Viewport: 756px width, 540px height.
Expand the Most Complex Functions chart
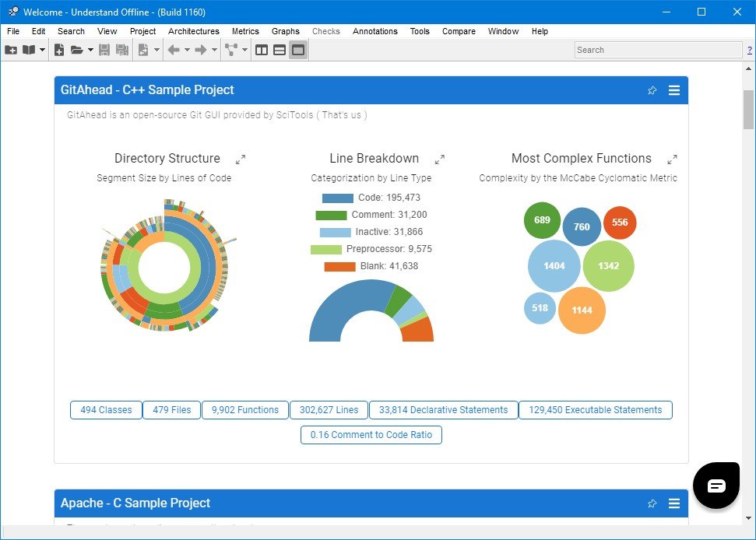point(673,160)
